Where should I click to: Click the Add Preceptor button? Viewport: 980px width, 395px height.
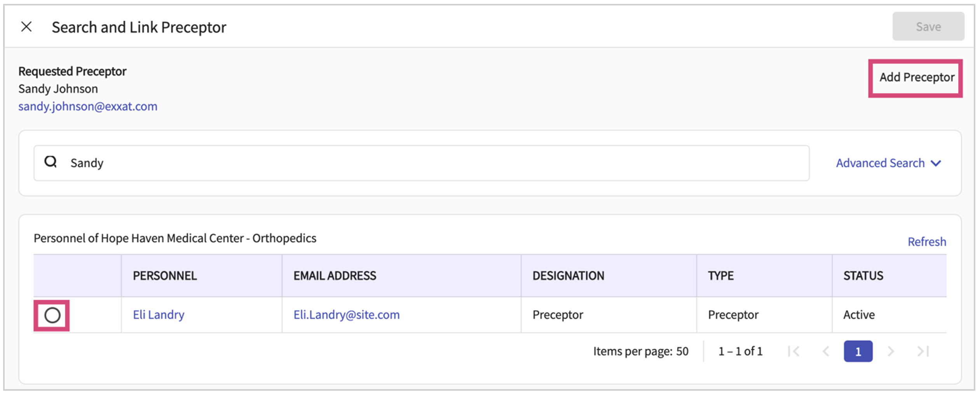click(916, 78)
